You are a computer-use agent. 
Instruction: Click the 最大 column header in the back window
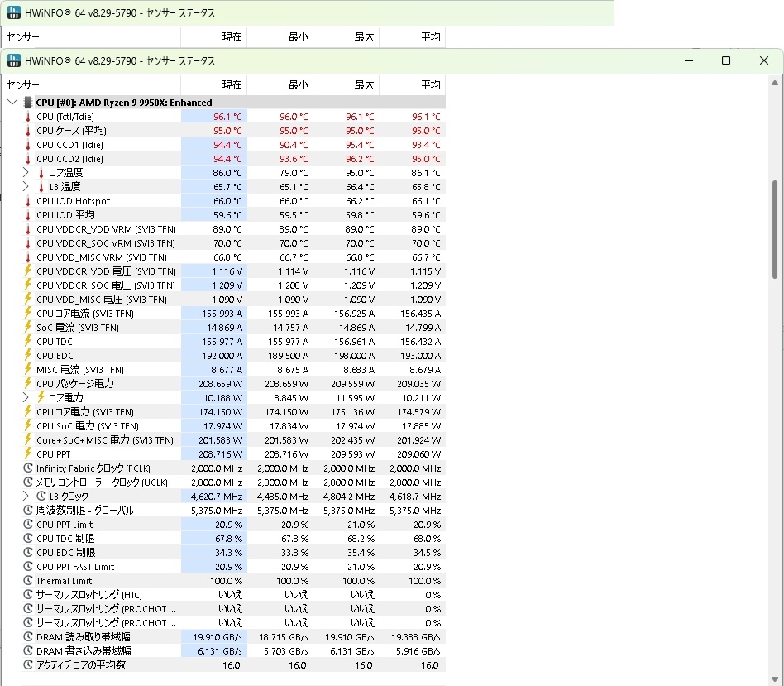[346, 37]
